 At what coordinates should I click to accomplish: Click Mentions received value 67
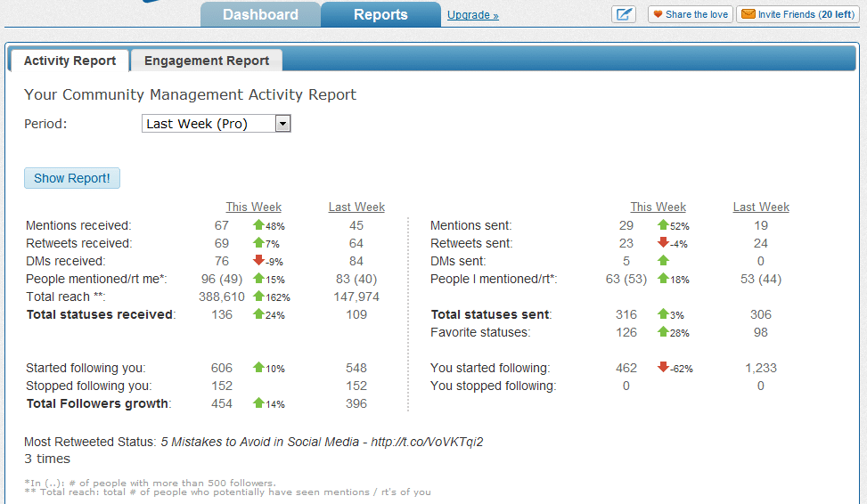(x=222, y=225)
